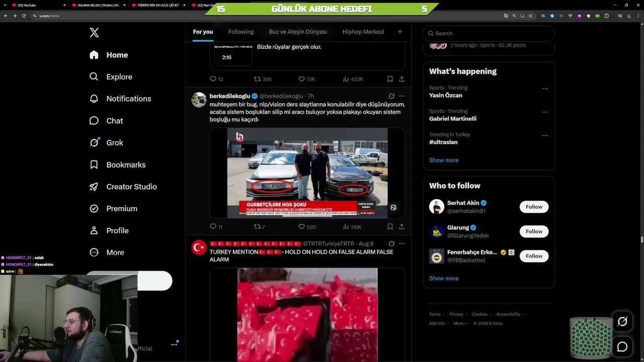Open Bookmarks in the left sidebar
644x362 pixels.
pyautogui.click(x=117, y=165)
